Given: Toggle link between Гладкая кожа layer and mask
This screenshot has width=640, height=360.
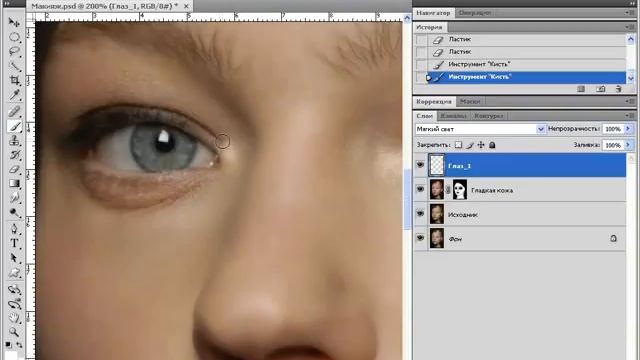Looking at the screenshot, I should (x=448, y=190).
